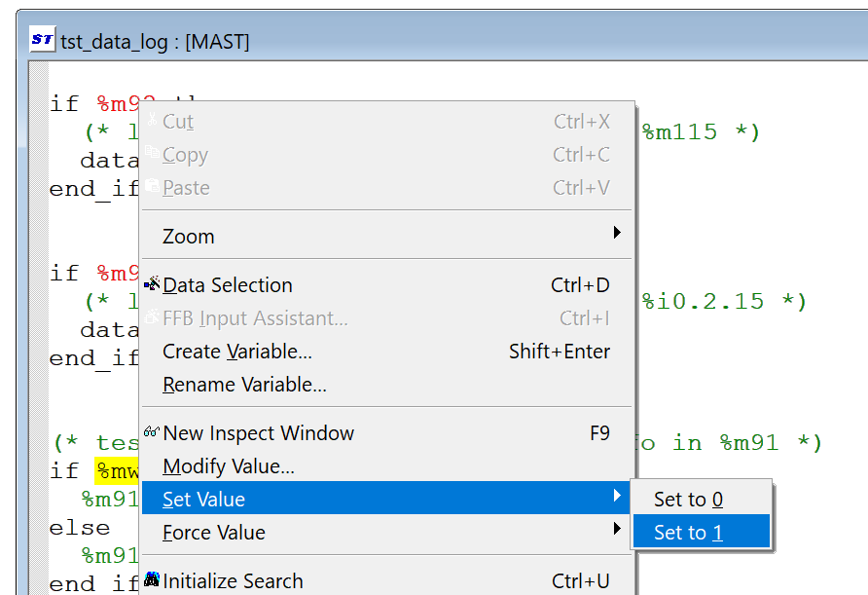Open a New Inspect Window
Image resolution: width=868 pixels, height=595 pixels.
[259, 433]
